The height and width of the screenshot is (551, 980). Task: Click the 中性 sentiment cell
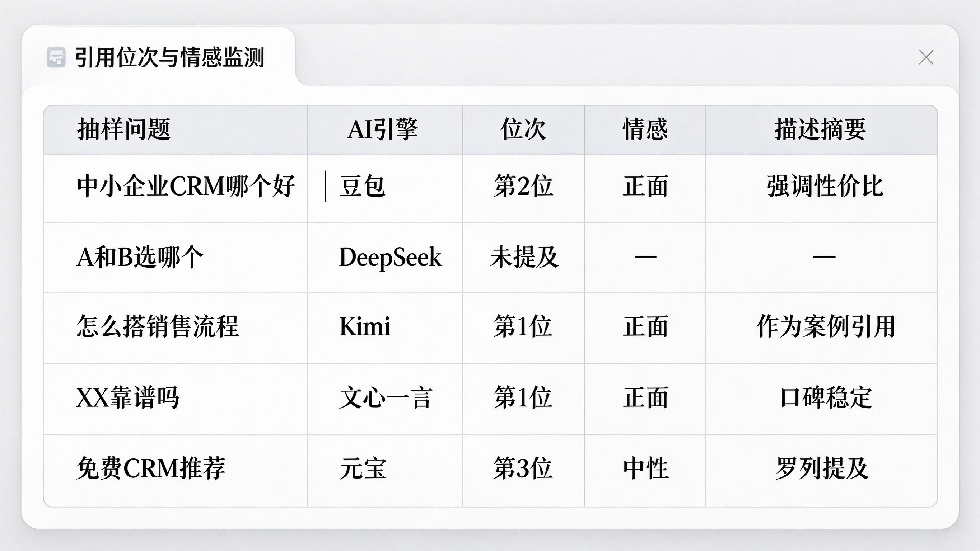[x=645, y=471]
